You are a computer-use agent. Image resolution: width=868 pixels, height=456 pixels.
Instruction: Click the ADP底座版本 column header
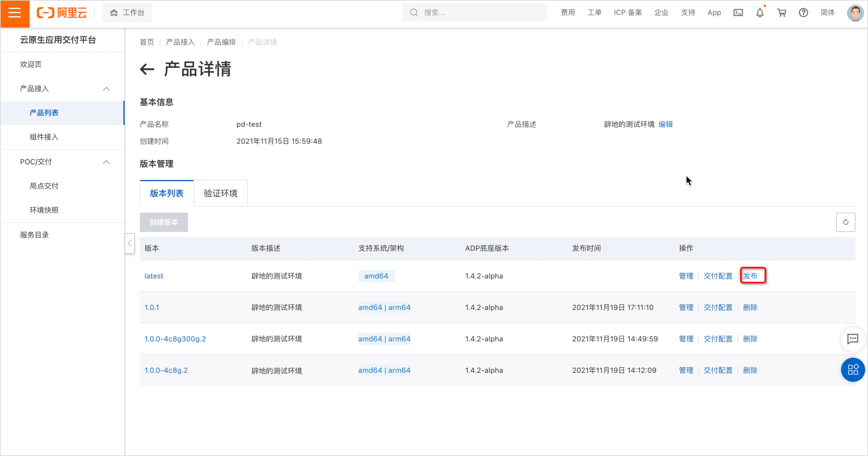[x=487, y=248]
